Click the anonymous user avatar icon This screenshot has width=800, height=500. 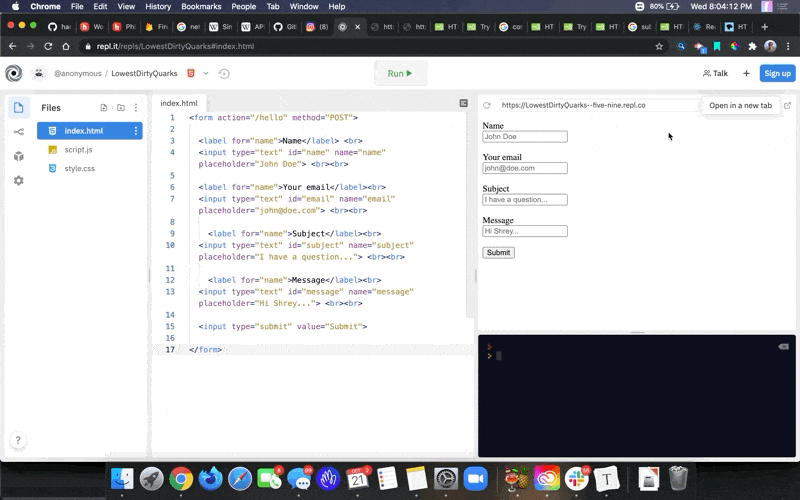click(39, 73)
